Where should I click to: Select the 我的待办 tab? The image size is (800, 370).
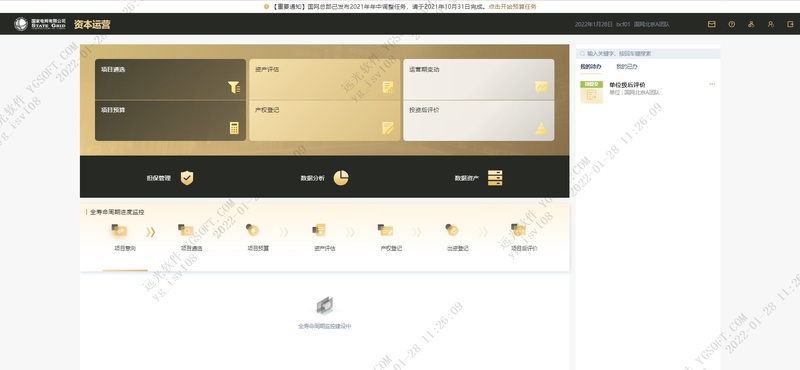pyautogui.click(x=591, y=67)
